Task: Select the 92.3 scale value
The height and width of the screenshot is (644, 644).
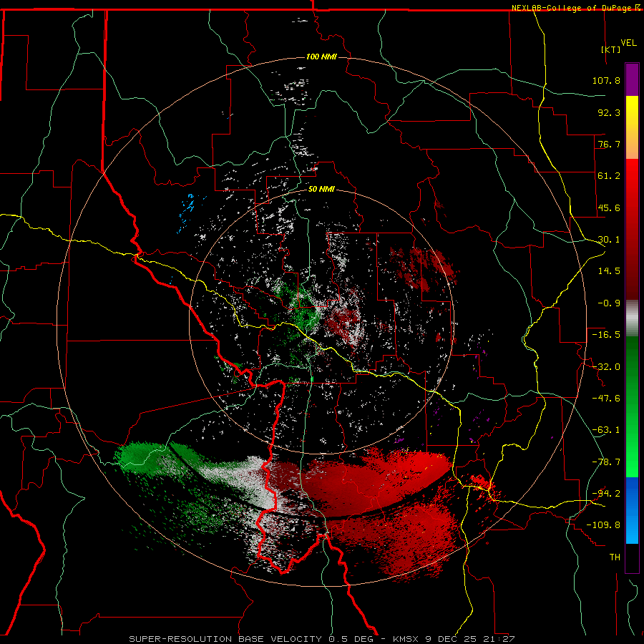Action: pos(609,112)
